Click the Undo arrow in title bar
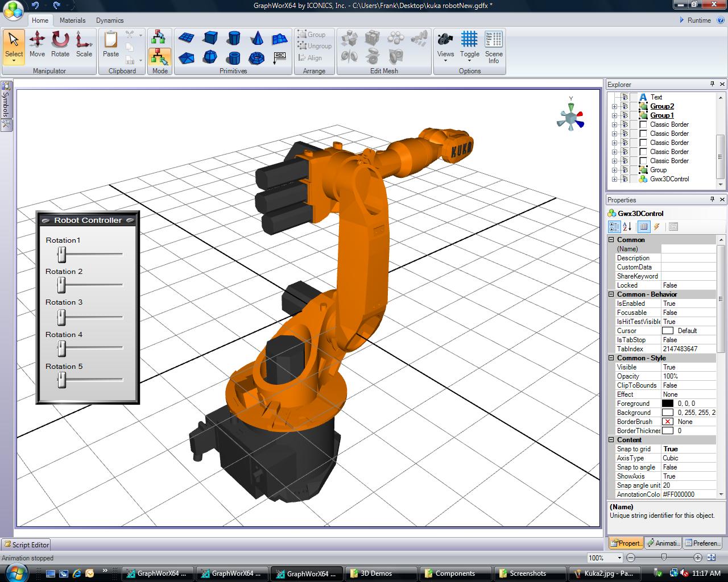This screenshot has height=582, width=728. point(36,5)
